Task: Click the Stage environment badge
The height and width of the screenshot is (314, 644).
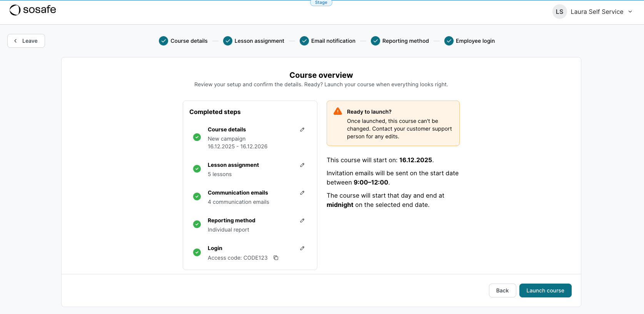Action: (x=321, y=3)
